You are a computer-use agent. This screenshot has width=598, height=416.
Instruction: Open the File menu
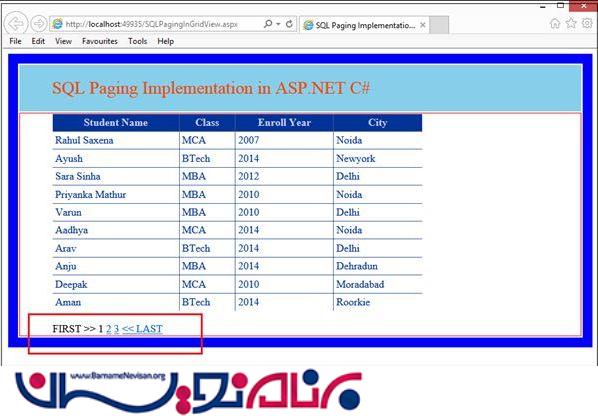15,41
